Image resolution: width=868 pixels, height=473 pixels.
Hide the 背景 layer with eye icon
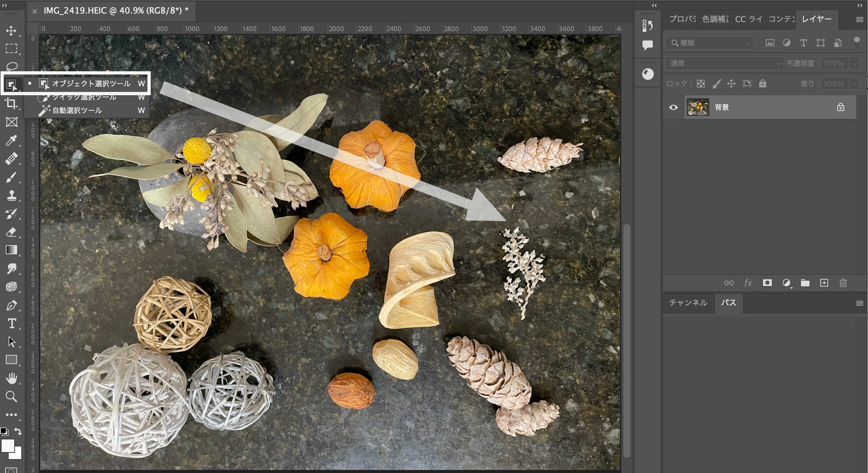click(x=673, y=107)
